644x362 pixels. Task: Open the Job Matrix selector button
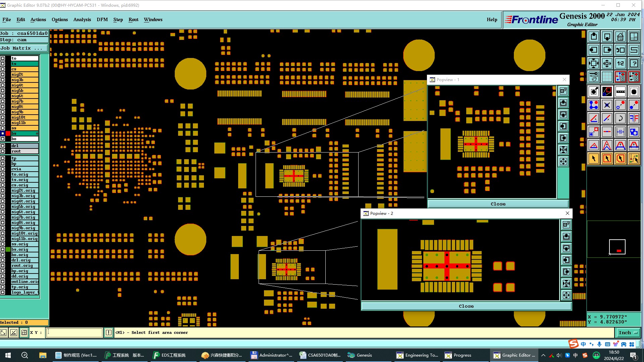click(23, 48)
